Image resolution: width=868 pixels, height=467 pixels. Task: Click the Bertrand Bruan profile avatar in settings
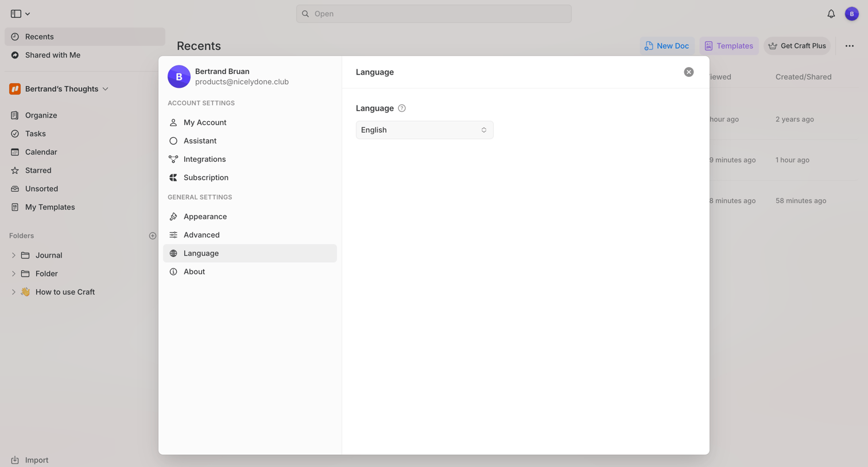179,76
